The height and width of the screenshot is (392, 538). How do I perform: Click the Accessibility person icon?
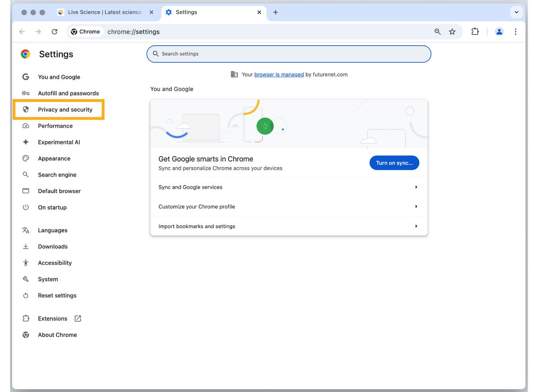tap(26, 263)
